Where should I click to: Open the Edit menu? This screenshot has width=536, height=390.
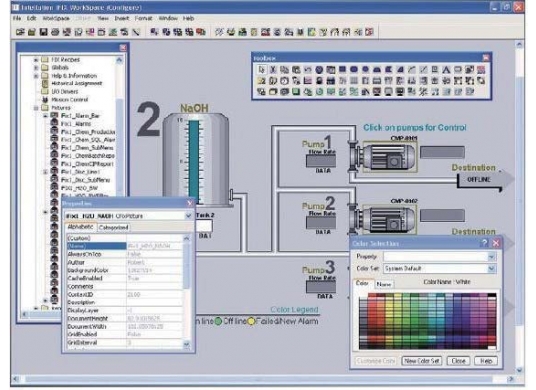31,18
